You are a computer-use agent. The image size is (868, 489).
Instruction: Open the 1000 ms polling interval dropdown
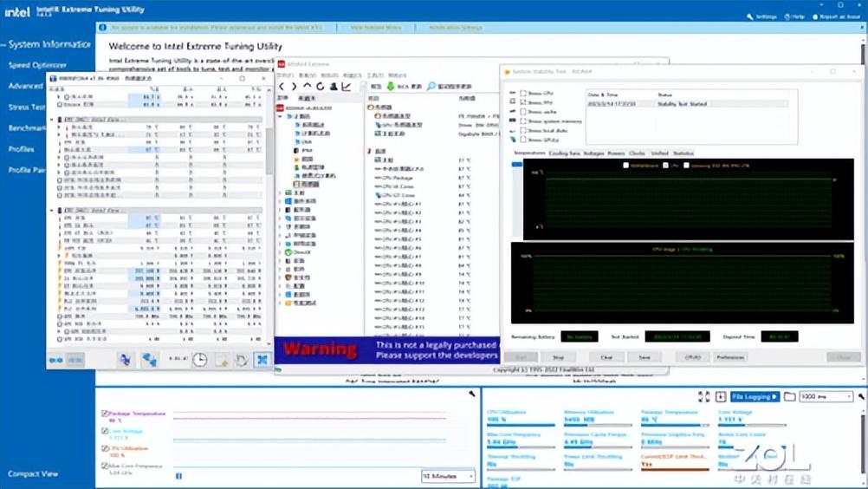click(826, 396)
